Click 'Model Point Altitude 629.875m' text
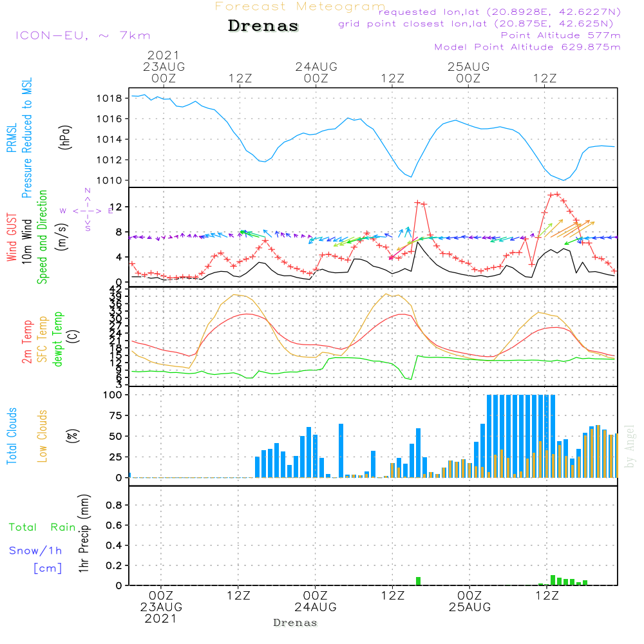Image resolution: width=644 pixels, height=644 pixels. pos(527,47)
